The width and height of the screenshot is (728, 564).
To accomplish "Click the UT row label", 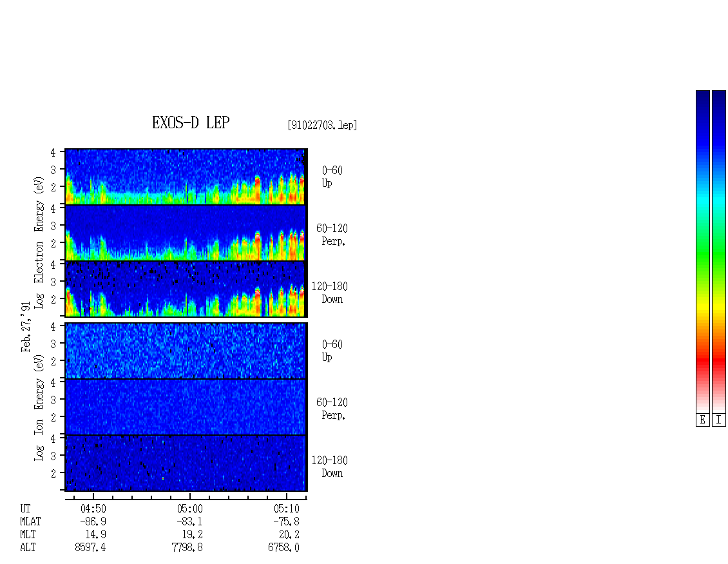I will 25,509.
